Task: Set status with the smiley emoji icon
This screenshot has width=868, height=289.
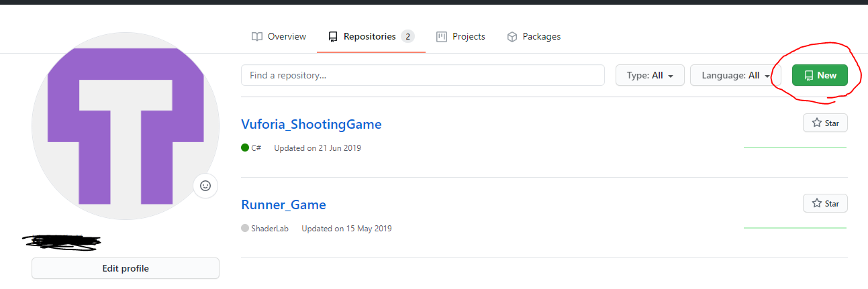Action: coord(205,186)
